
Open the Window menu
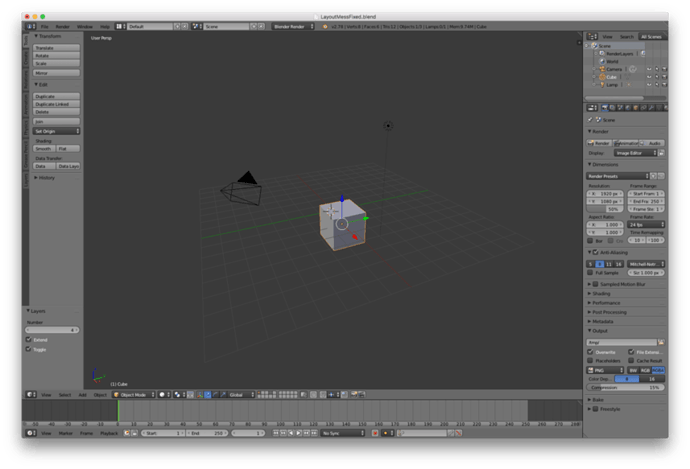click(x=84, y=26)
